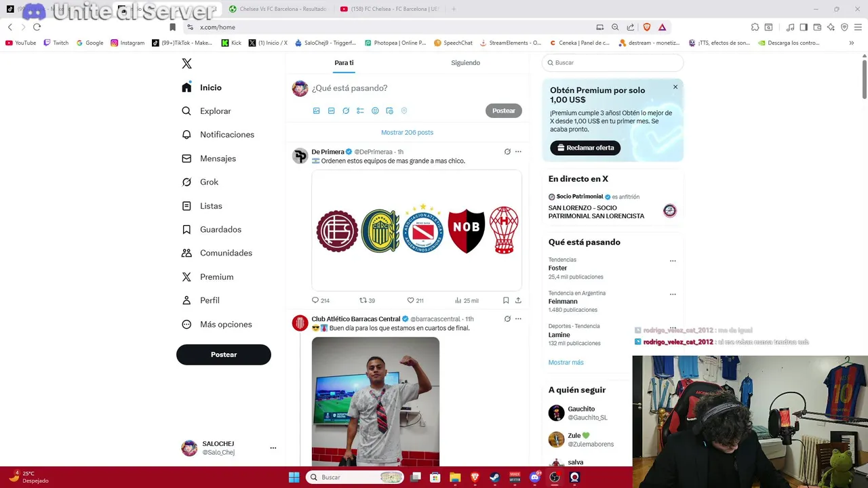
Task: Reload the page in browser toolbar
Action: tap(37, 27)
